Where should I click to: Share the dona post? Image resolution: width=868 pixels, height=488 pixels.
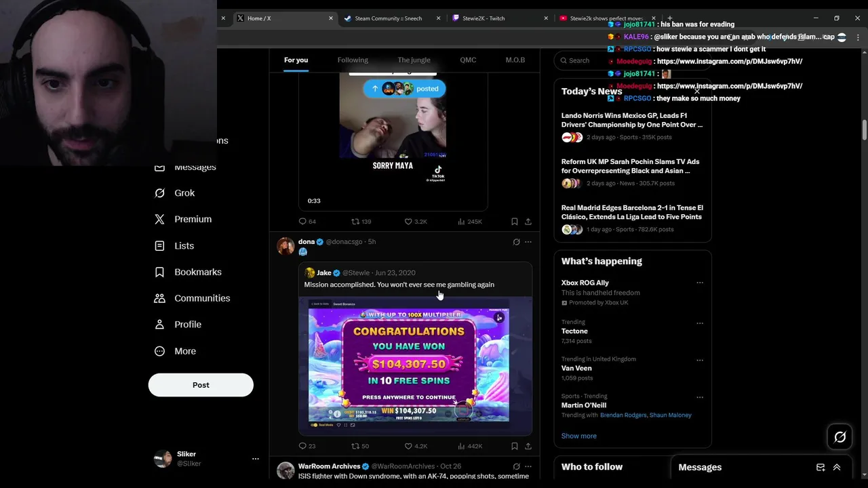tap(528, 446)
